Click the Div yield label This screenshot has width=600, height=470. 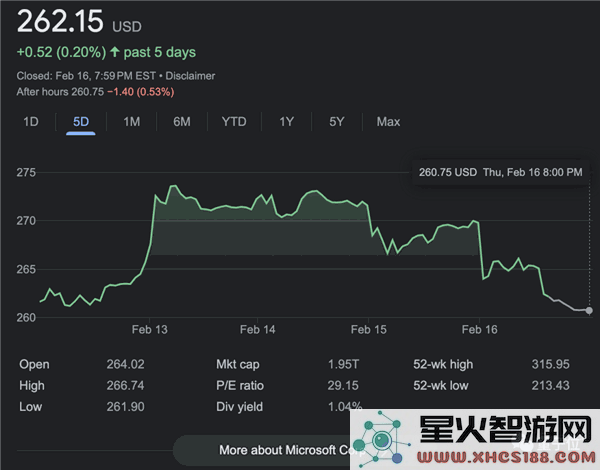pos(240,407)
